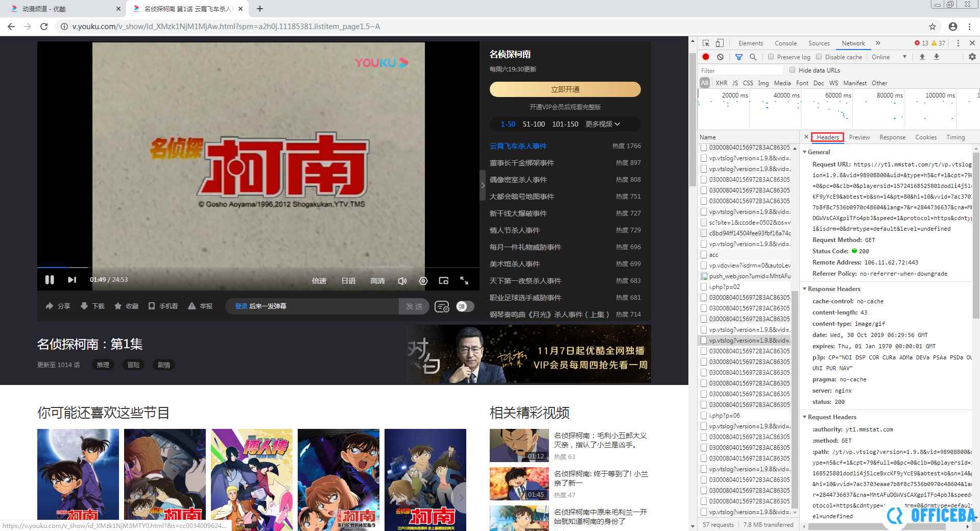Image resolution: width=980 pixels, height=531 pixels.
Task: Open playback speed (倍速) menu
Action: point(319,281)
